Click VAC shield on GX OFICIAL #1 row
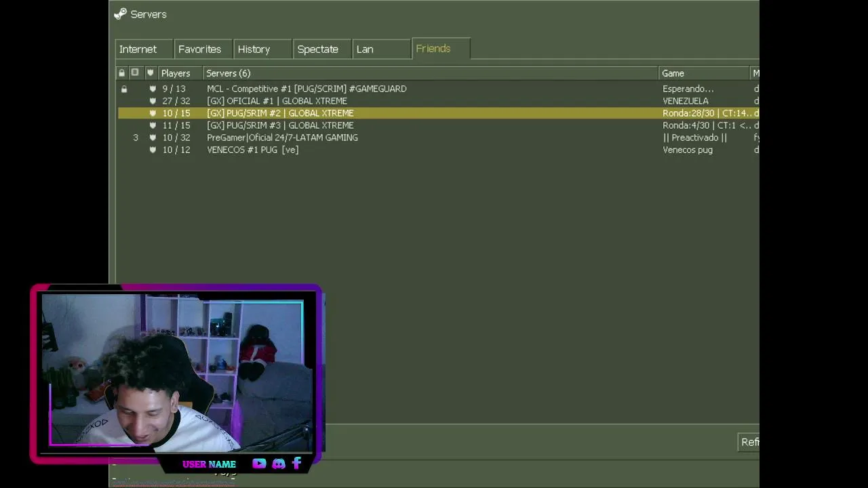 (x=153, y=101)
